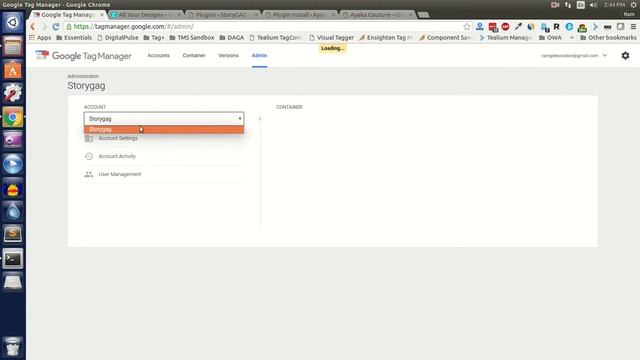Click the Adblock red extension icon
This screenshot has width=640, height=360.
(505, 27)
